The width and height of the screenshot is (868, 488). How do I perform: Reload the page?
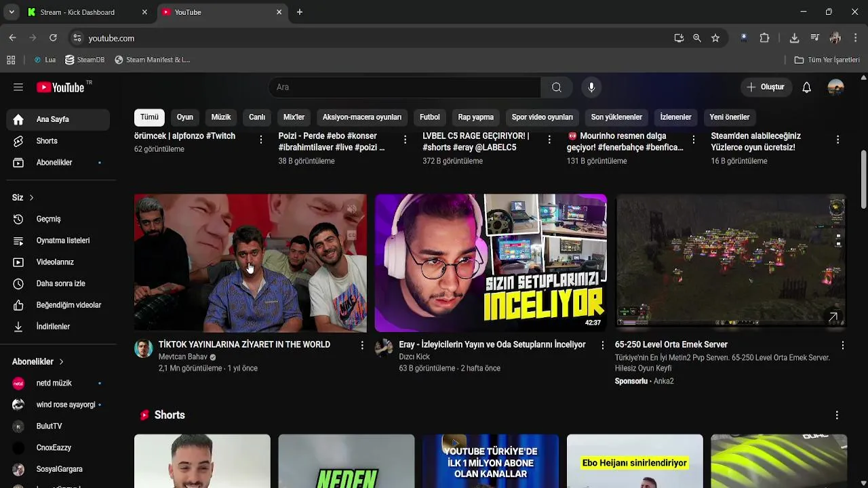tap(53, 38)
